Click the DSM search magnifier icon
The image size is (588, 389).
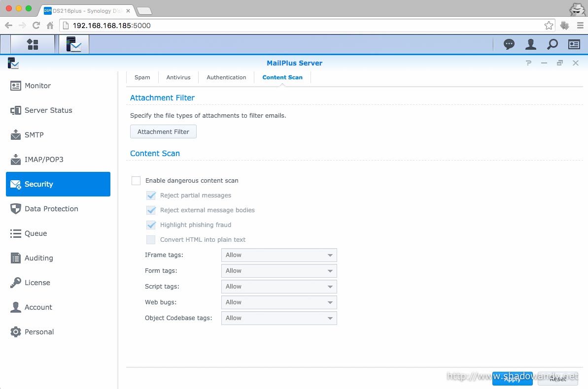coord(553,44)
